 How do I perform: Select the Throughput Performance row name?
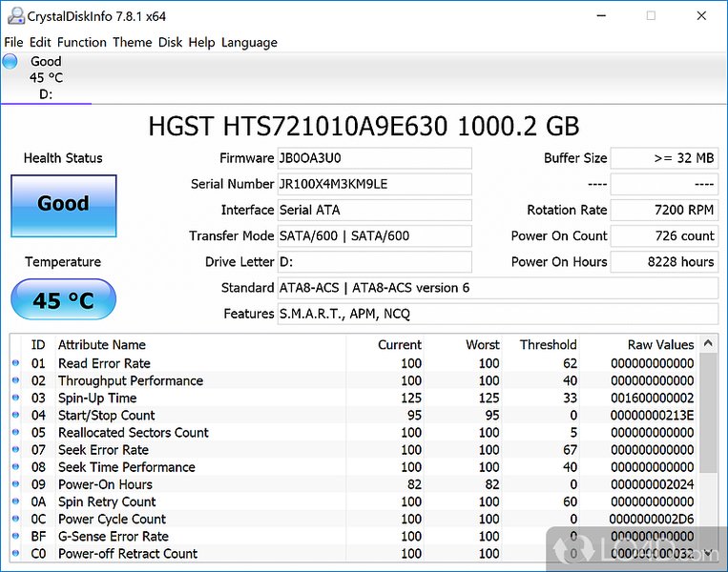(x=131, y=380)
